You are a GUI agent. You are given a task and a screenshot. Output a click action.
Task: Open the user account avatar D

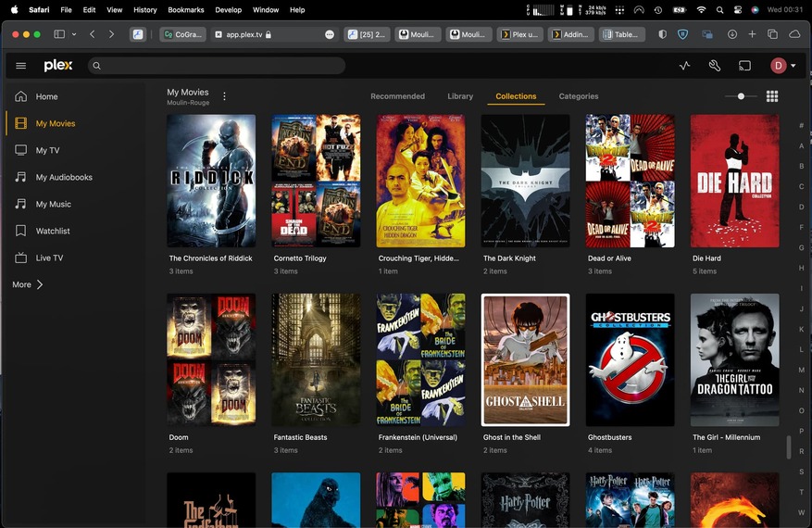[779, 66]
